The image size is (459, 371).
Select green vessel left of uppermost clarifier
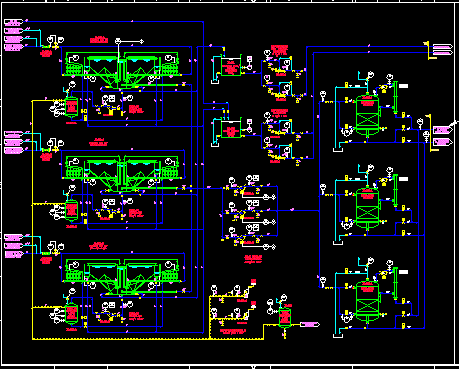[71, 107]
